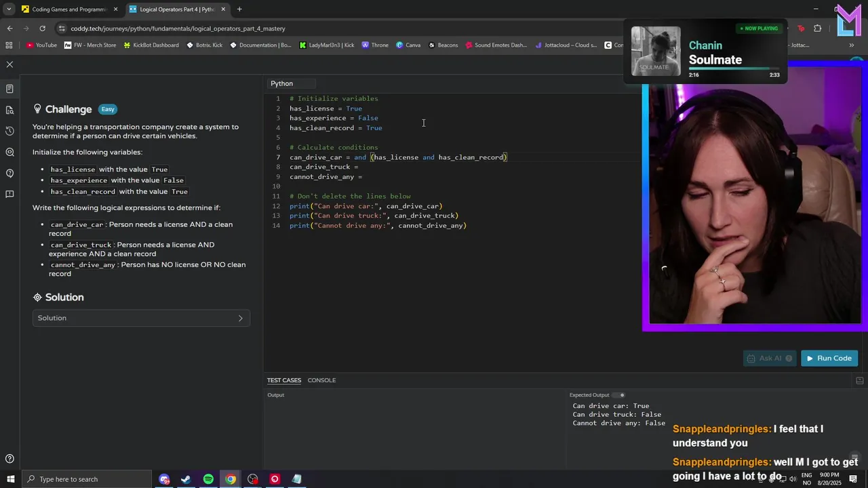
Task: Open the KickBot Dashboard bookmark
Action: click(151, 45)
